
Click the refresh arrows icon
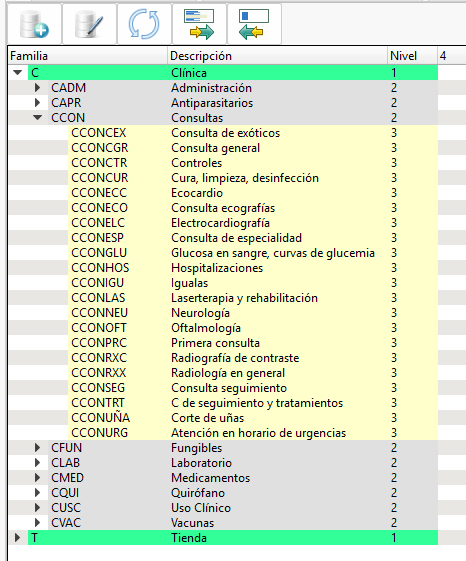(x=144, y=24)
